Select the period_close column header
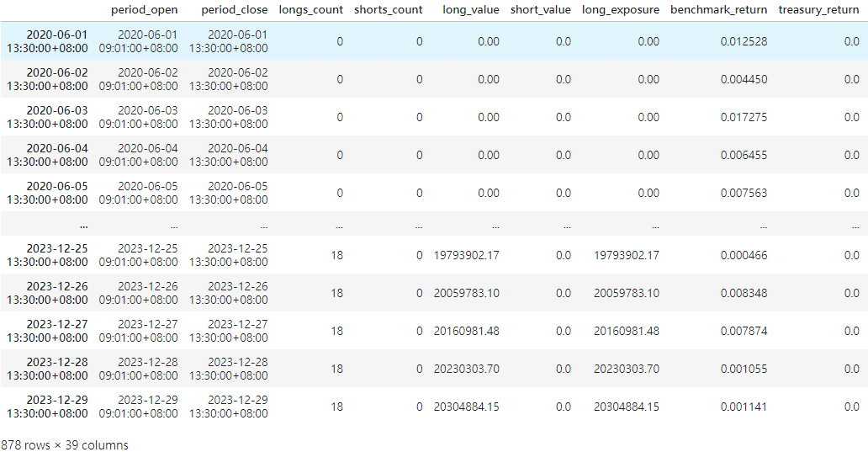 [235, 10]
